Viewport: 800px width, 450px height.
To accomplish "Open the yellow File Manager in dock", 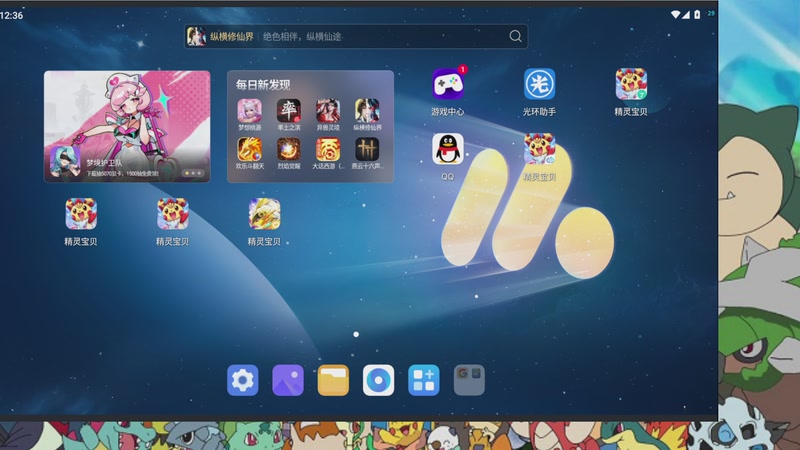I will pyautogui.click(x=333, y=380).
